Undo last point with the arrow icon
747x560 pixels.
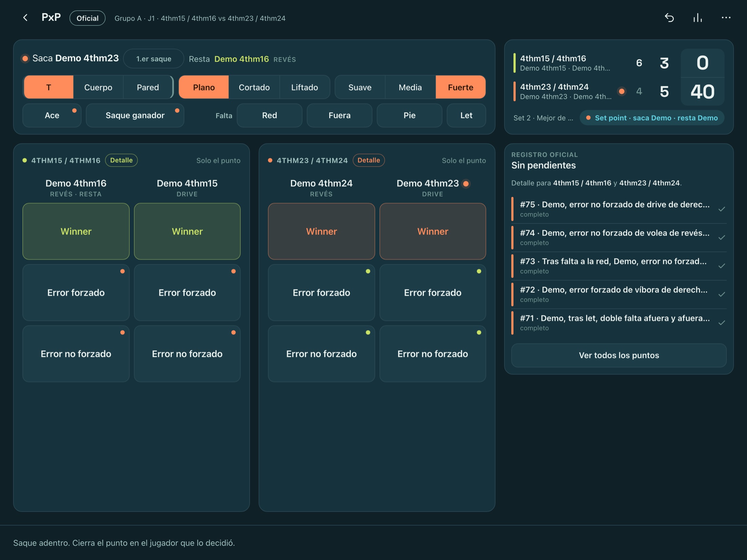[669, 18]
